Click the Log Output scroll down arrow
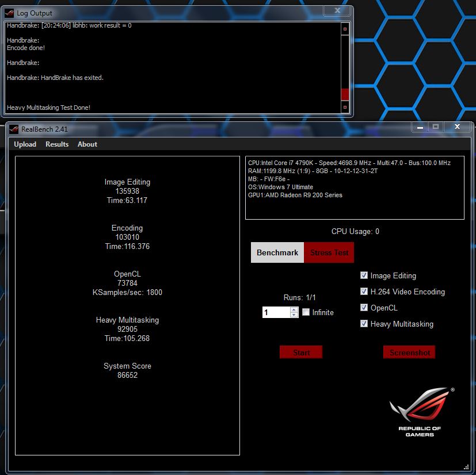Screen dimensions: 476x475 [345, 107]
